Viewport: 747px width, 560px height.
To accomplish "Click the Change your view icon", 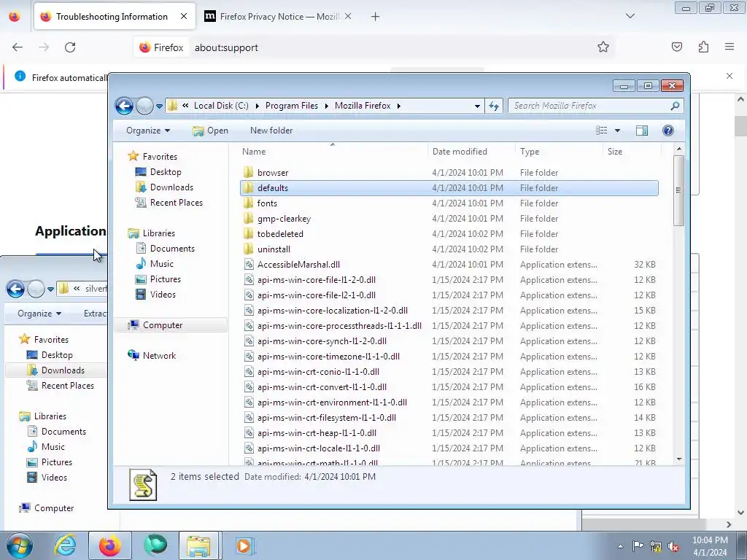I will tap(602, 131).
